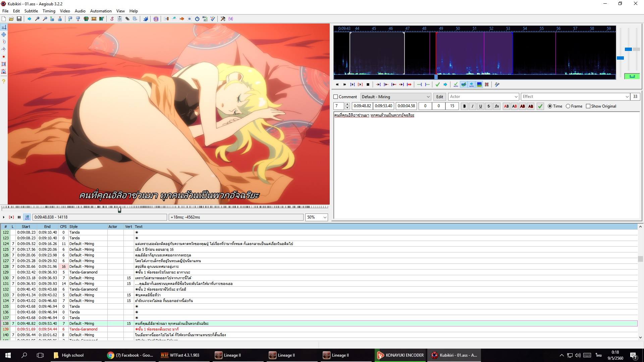Click the Save subtitles floppy icon
The image size is (644, 362).
(19, 19)
